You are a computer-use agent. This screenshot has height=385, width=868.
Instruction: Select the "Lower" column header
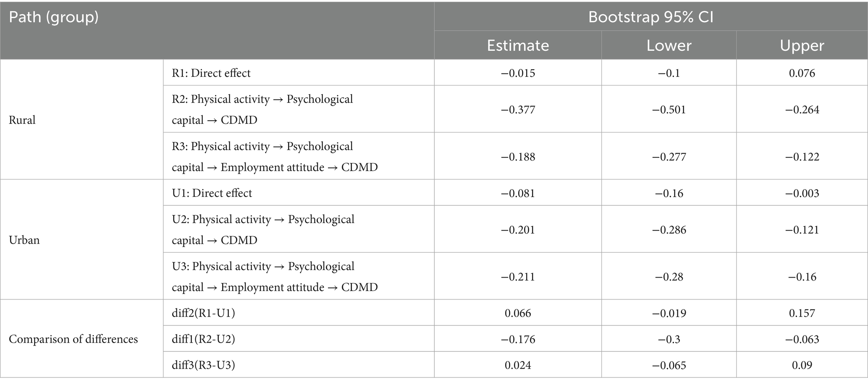pyautogui.click(x=669, y=45)
